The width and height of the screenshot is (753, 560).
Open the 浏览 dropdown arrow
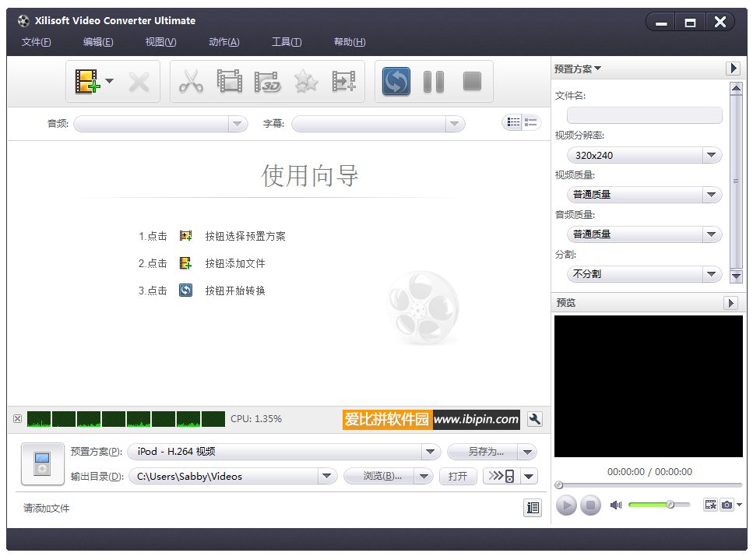pos(424,476)
